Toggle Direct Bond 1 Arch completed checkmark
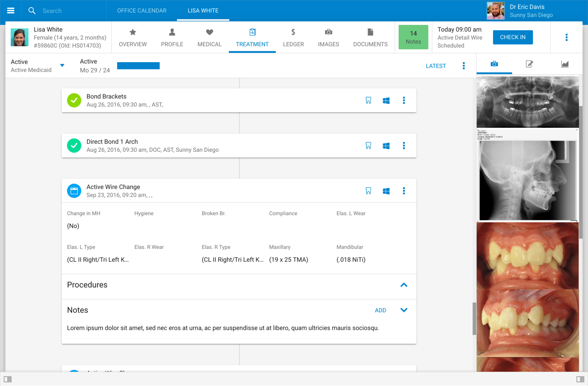This screenshot has height=386, width=588. tap(74, 146)
